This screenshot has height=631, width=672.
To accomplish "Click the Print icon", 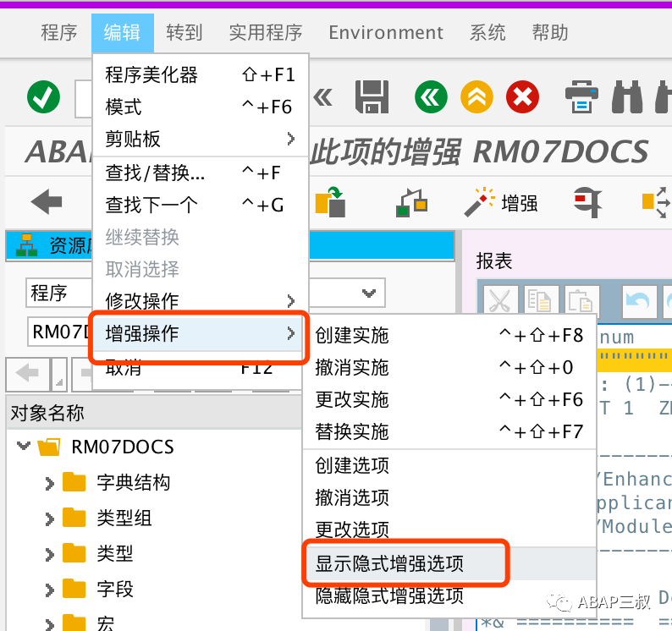I will [581, 96].
